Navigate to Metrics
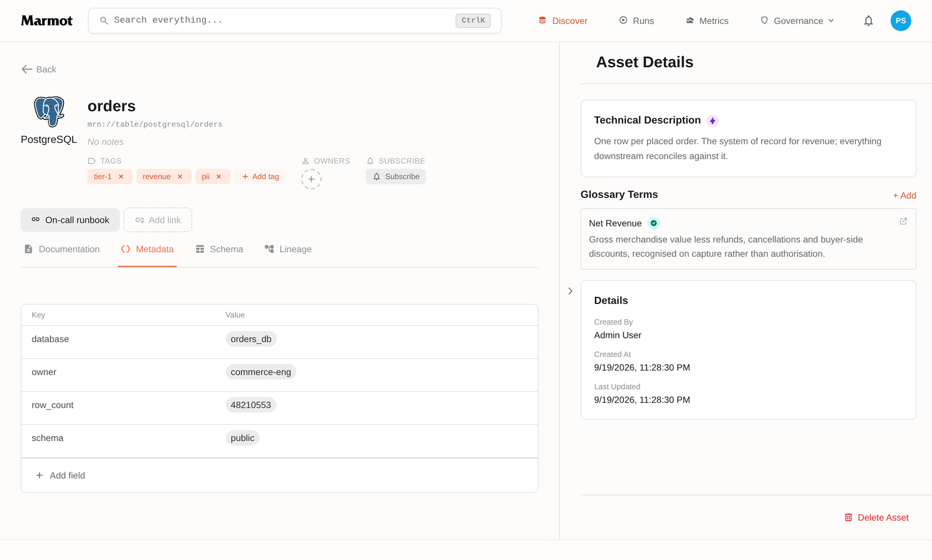932x560 pixels. coord(707,21)
